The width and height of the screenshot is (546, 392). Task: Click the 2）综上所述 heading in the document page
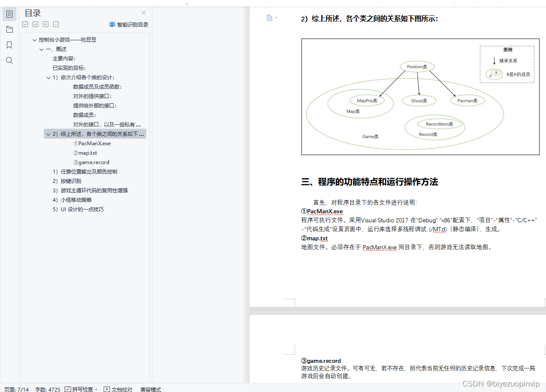coord(370,19)
